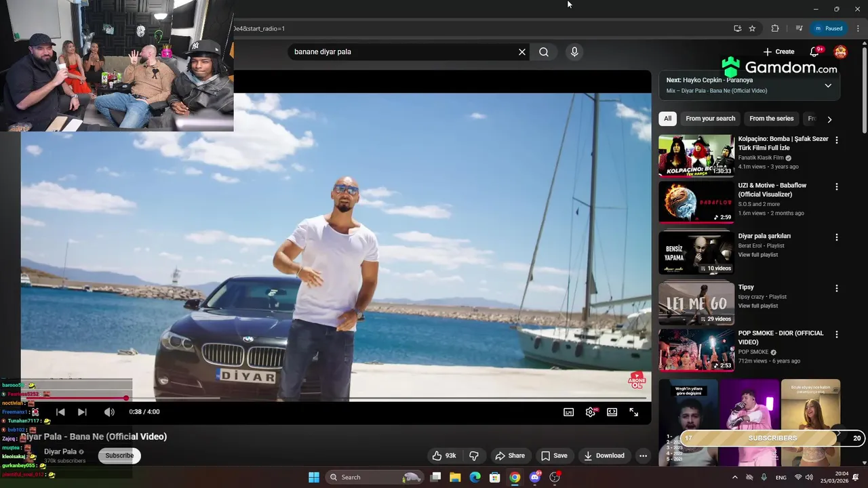
Task: Open the Windows Start menu
Action: coord(314,477)
